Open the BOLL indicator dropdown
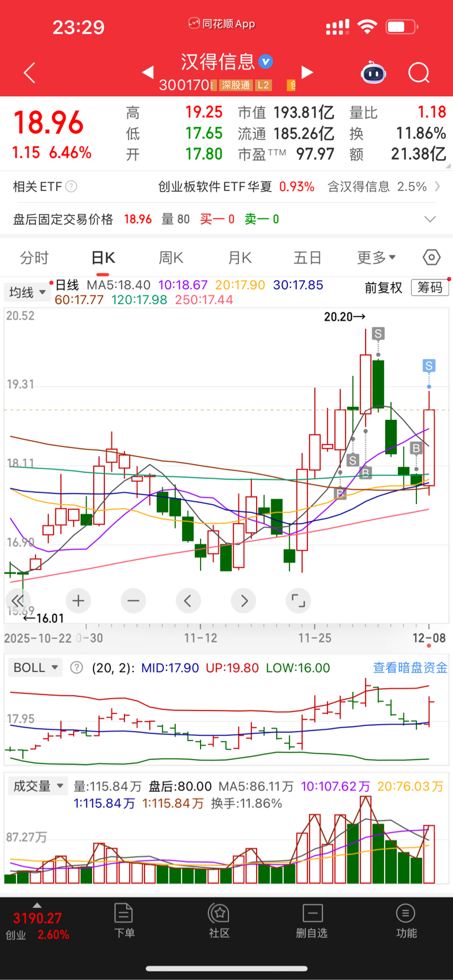The height and width of the screenshot is (980, 453). 35,667
